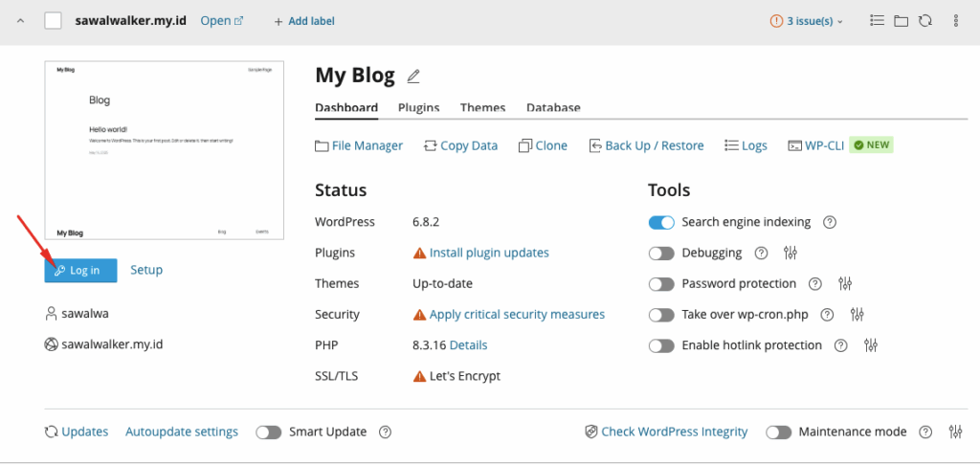Open Back Up / Restore

tap(646, 145)
